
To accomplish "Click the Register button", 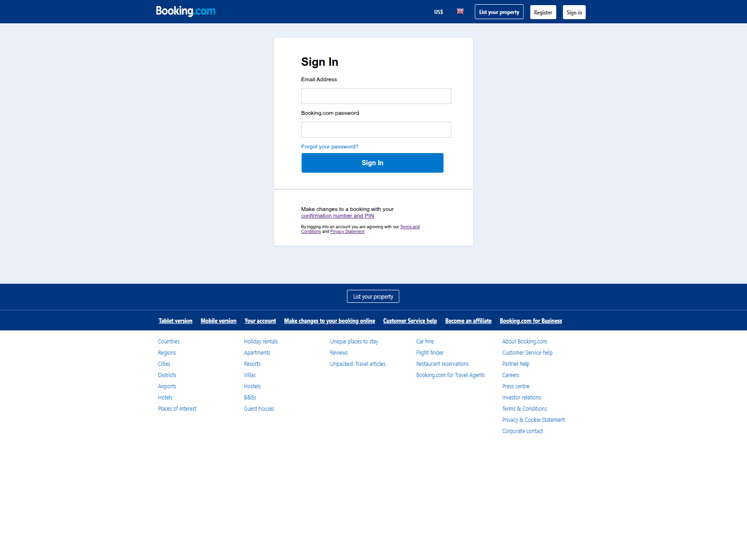I will pyautogui.click(x=543, y=12).
